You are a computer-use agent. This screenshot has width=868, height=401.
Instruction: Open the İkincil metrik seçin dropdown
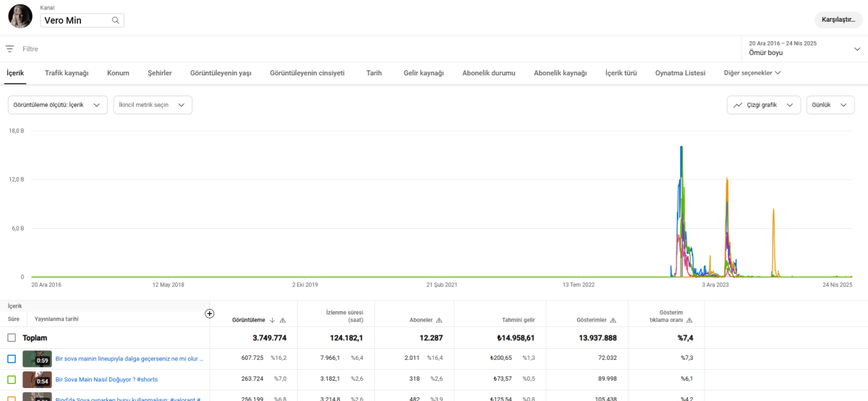click(x=153, y=105)
